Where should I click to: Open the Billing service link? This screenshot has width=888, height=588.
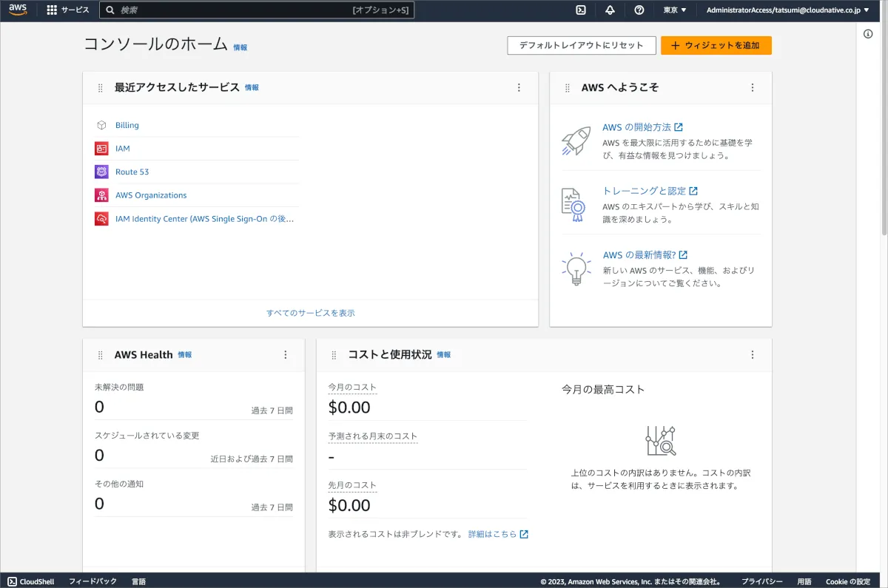[x=127, y=125]
